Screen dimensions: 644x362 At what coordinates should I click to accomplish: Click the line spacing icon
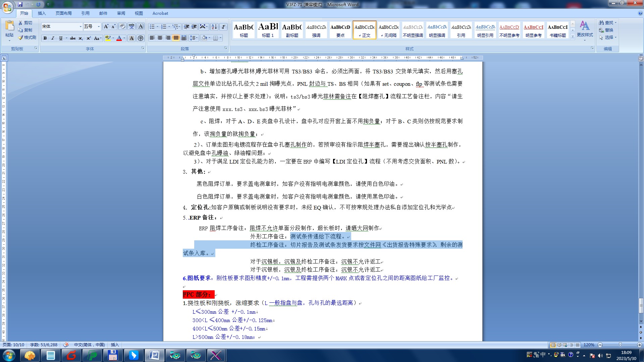pos(194,38)
